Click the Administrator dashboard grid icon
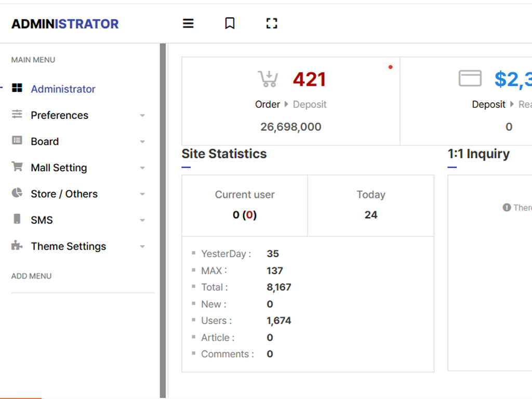The image size is (532, 399). [17, 88]
